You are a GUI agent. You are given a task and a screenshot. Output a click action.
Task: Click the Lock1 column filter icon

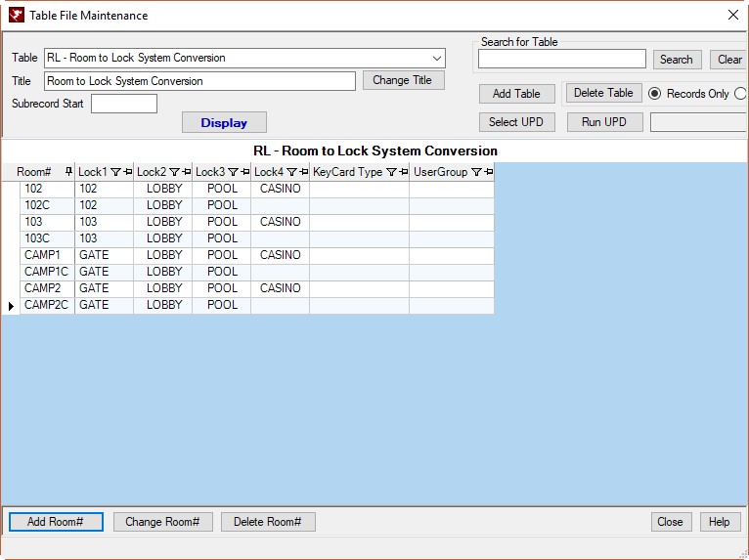pos(115,172)
